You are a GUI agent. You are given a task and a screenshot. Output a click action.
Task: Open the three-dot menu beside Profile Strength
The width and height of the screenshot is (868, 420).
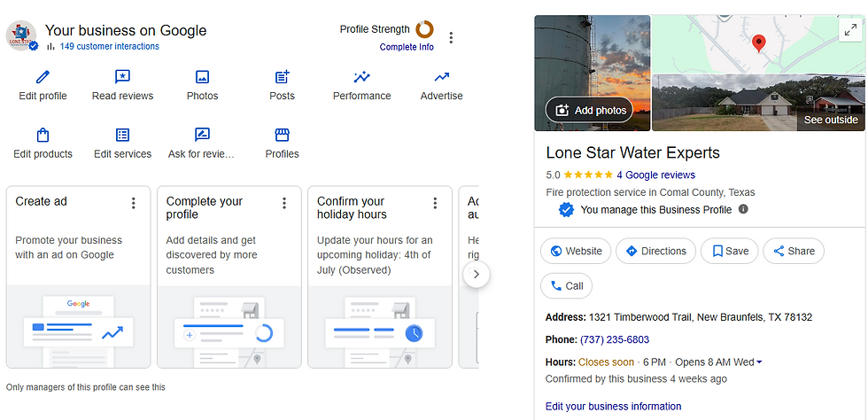tap(451, 38)
